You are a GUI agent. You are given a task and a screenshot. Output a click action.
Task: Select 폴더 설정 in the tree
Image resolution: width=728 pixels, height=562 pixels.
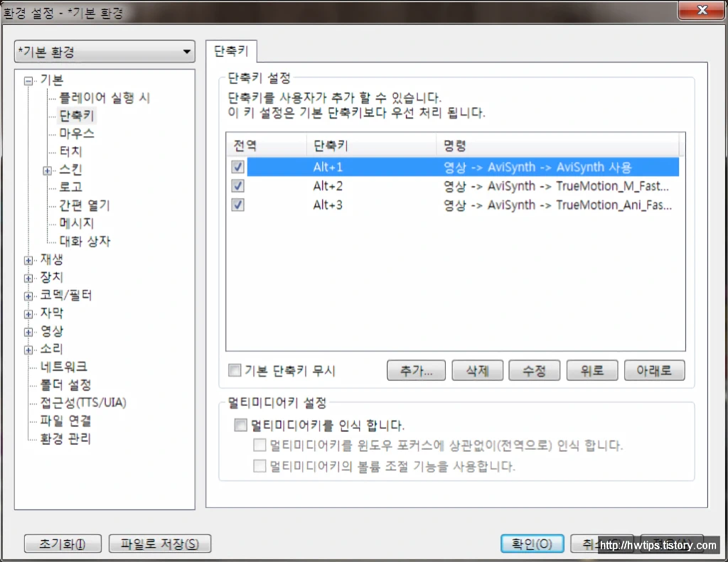[x=65, y=384]
